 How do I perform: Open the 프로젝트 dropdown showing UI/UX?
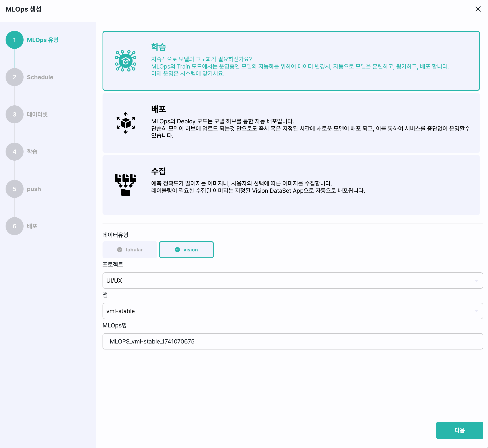(x=293, y=281)
